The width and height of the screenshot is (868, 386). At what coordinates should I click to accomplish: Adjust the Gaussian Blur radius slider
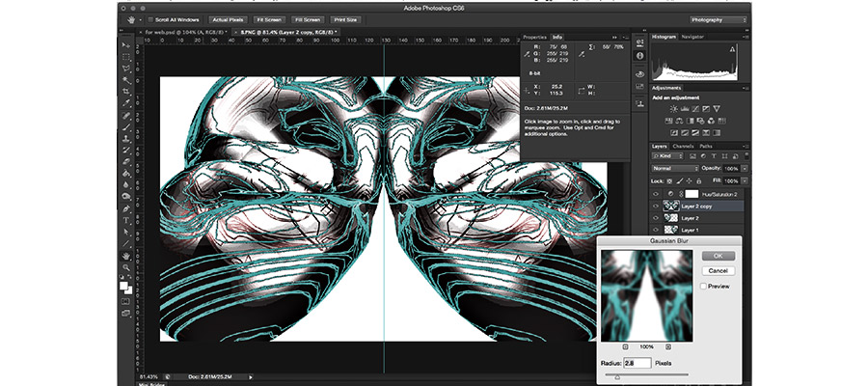(617, 376)
